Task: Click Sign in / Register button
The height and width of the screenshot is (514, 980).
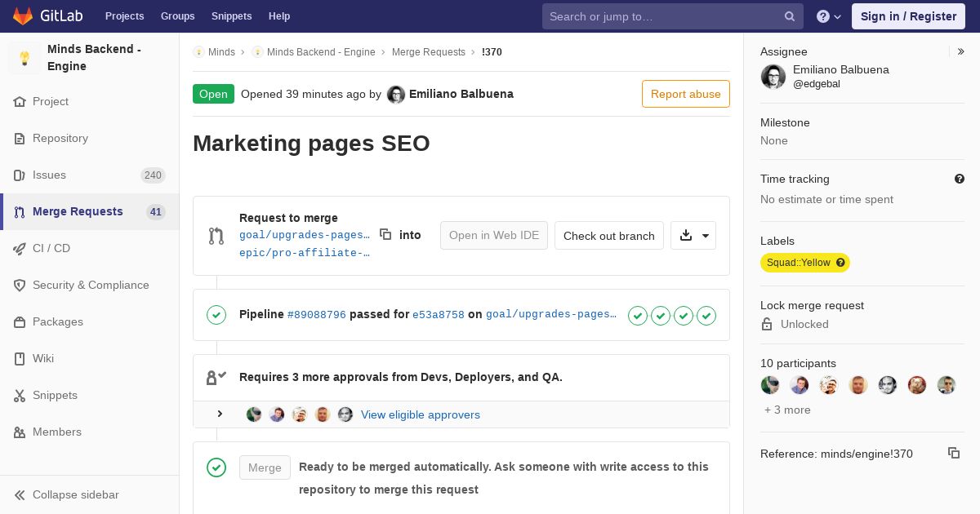Action: click(908, 16)
